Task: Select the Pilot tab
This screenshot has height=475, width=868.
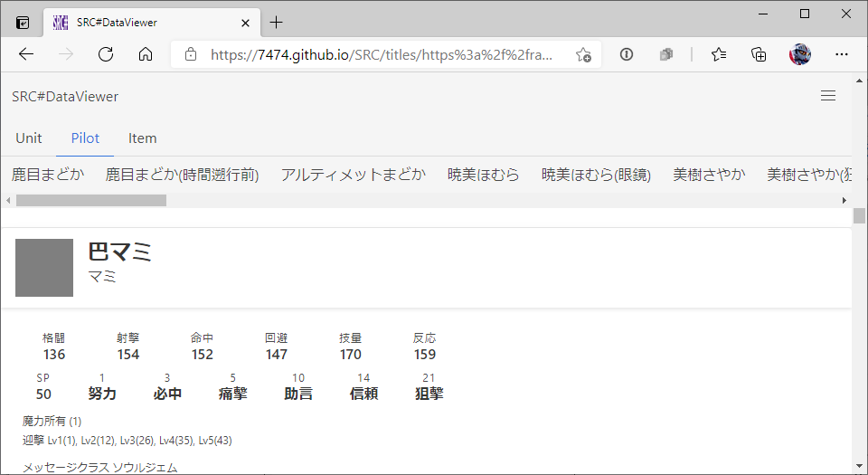Action: tap(85, 138)
